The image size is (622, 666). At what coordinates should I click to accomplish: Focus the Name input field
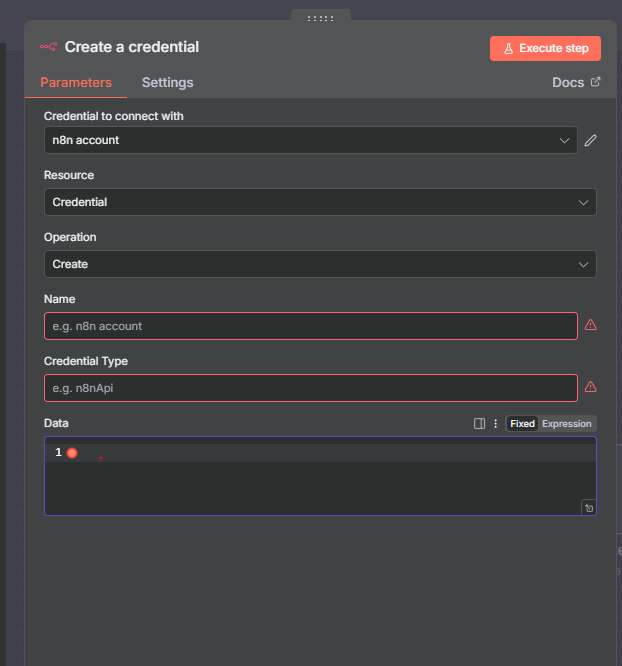pos(310,326)
